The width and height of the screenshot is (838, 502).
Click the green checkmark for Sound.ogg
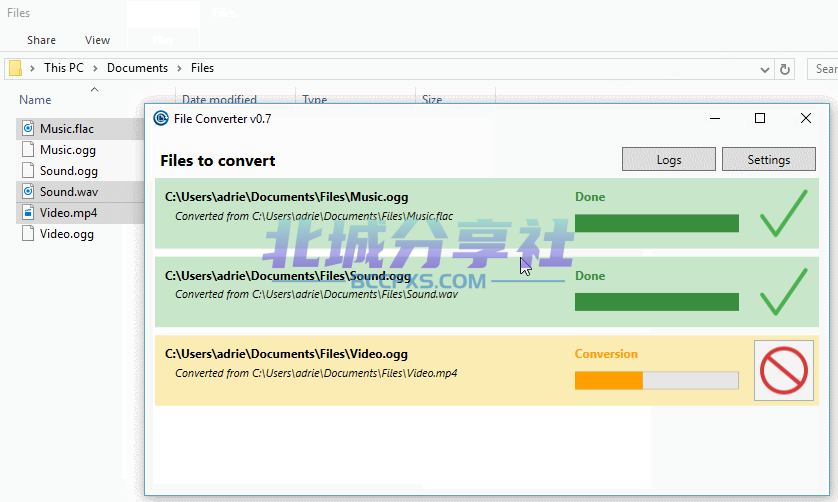[783, 292]
